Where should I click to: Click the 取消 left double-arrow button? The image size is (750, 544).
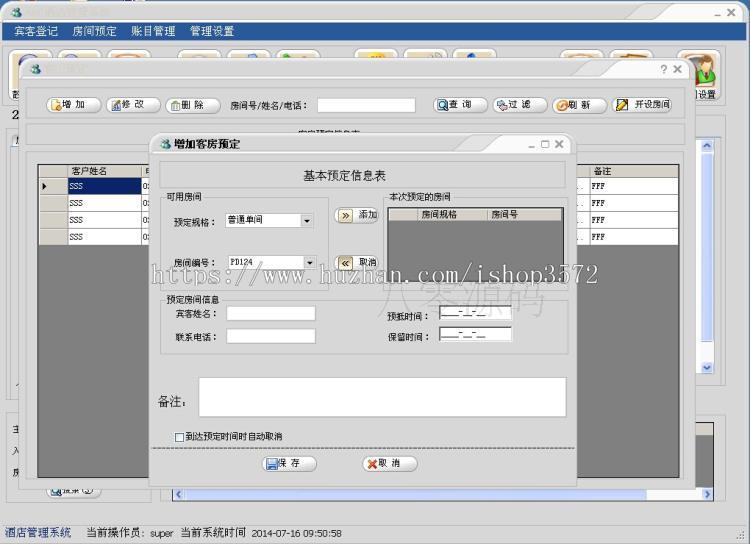coord(357,263)
